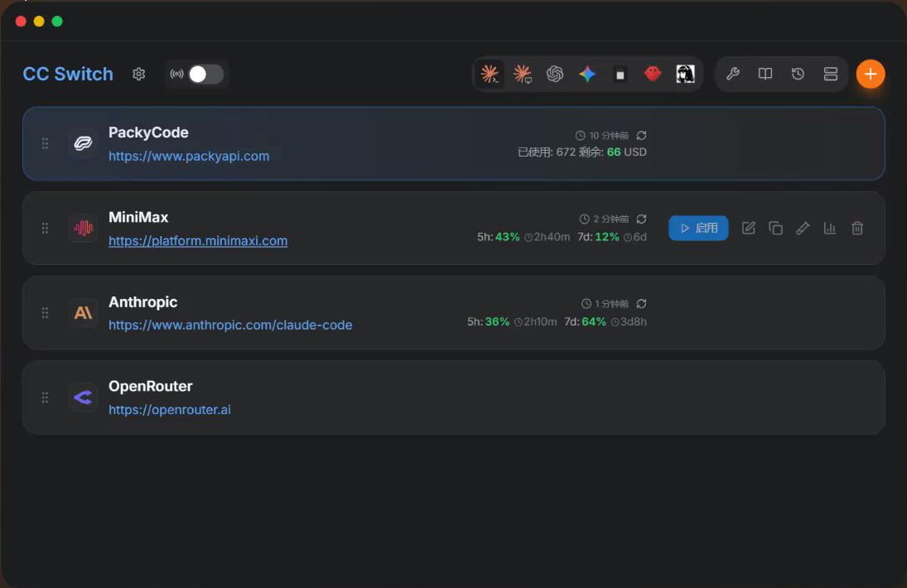This screenshot has height=588, width=907.
Task: Switch to the Claude Code terminal app
Action: click(x=490, y=74)
